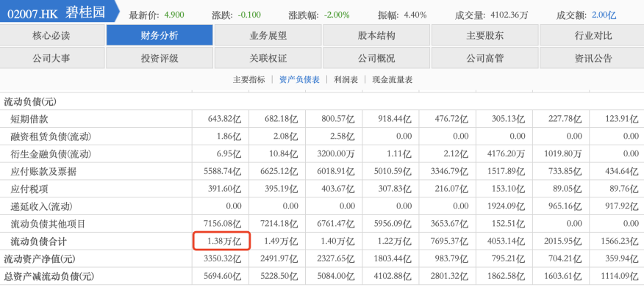Click the 918.44亿 cell in 短期借款 row
The height and width of the screenshot is (287, 644).
click(x=395, y=120)
